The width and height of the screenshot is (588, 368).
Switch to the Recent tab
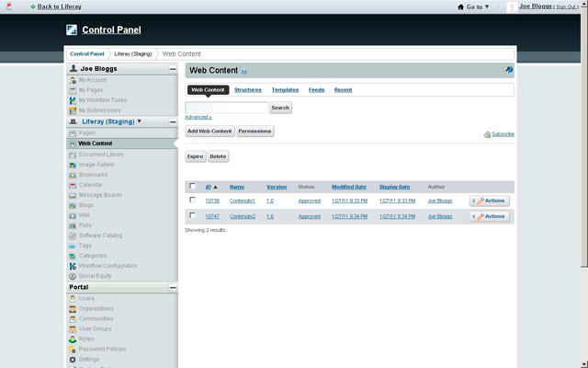click(x=343, y=90)
